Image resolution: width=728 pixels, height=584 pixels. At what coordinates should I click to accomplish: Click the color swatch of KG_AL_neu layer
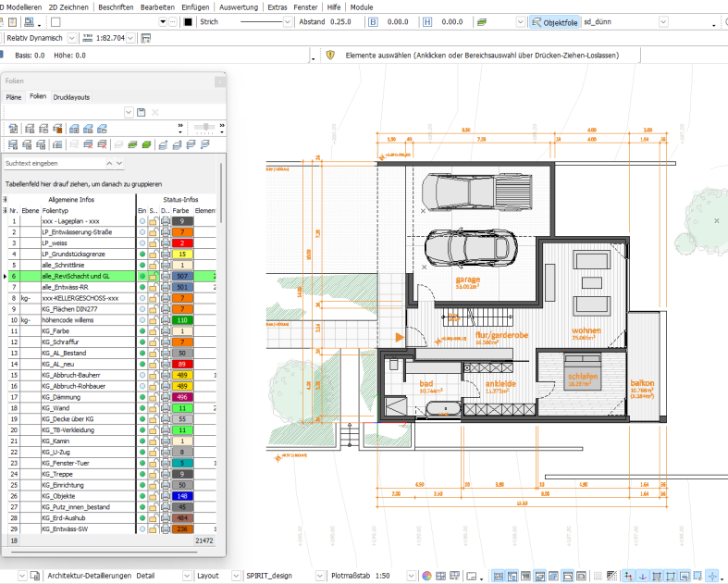pos(183,364)
